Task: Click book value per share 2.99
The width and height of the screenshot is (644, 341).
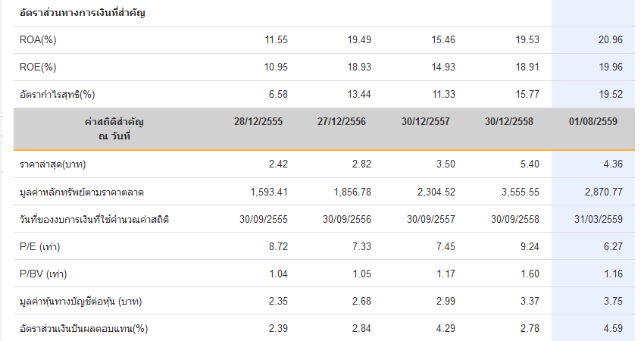Action: pos(445,301)
